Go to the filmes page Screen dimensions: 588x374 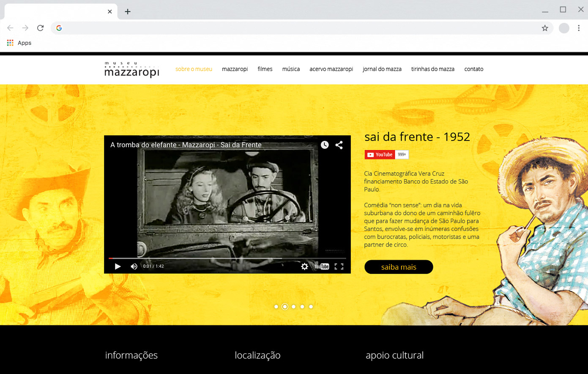tap(265, 69)
